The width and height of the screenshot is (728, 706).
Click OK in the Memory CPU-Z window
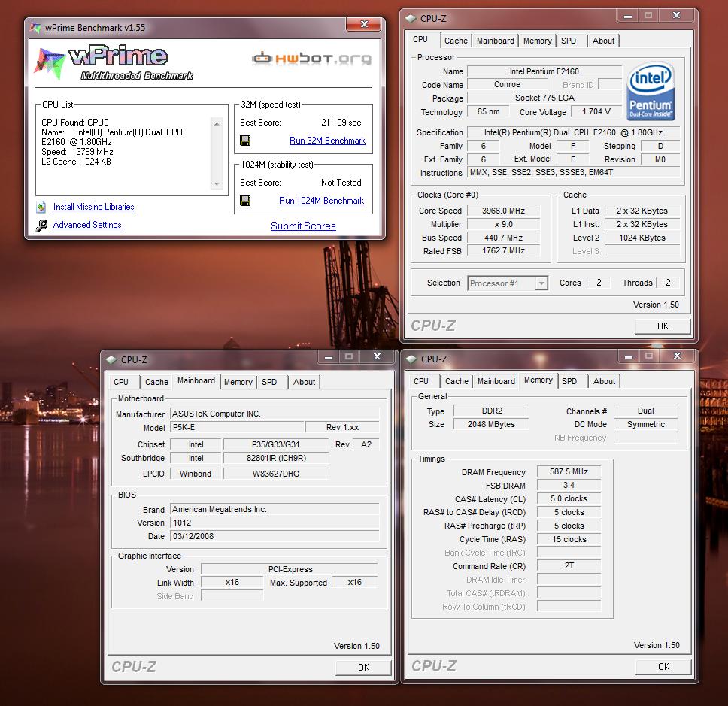tap(663, 667)
